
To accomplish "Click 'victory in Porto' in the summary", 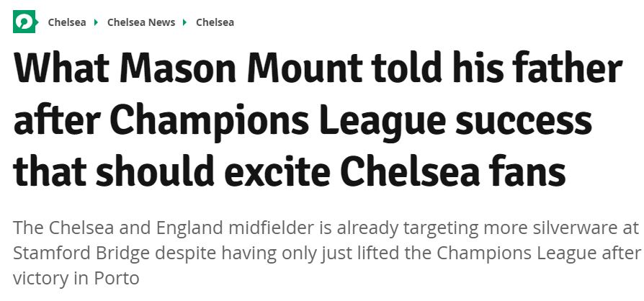I will tap(76, 277).
